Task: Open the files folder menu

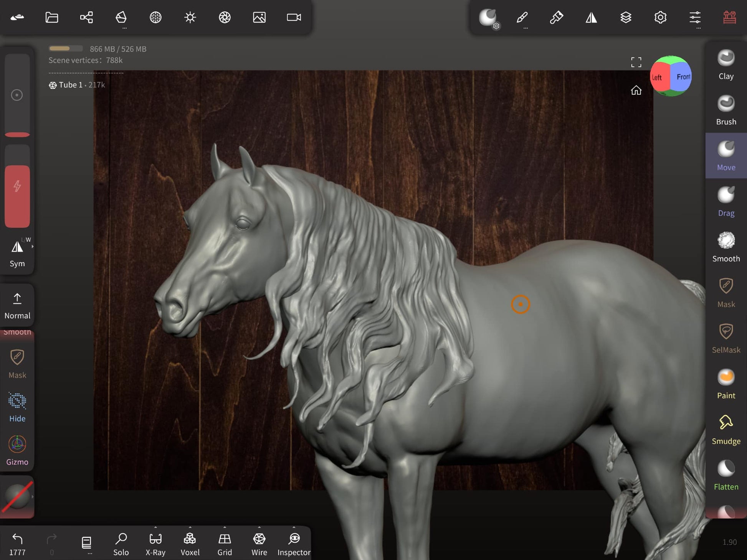Action: tap(52, 17)
